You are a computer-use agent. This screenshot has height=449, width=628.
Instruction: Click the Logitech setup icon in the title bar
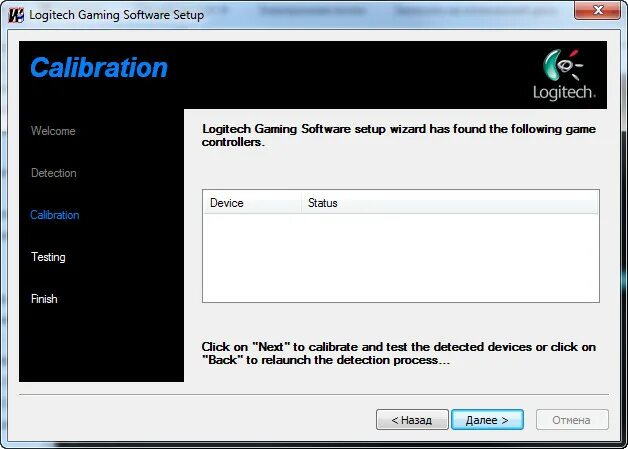(x=16, y=15)
